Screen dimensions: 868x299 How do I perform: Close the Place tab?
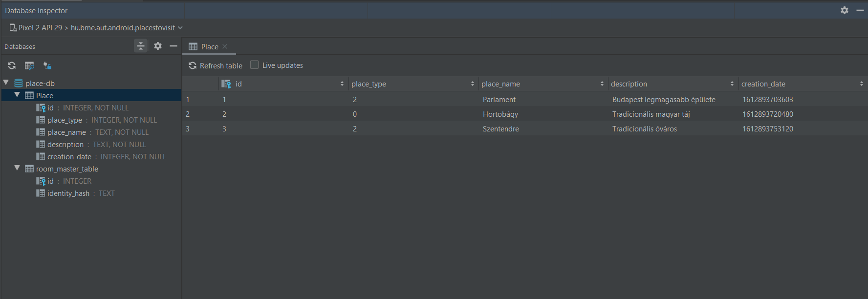pos(225,46)
